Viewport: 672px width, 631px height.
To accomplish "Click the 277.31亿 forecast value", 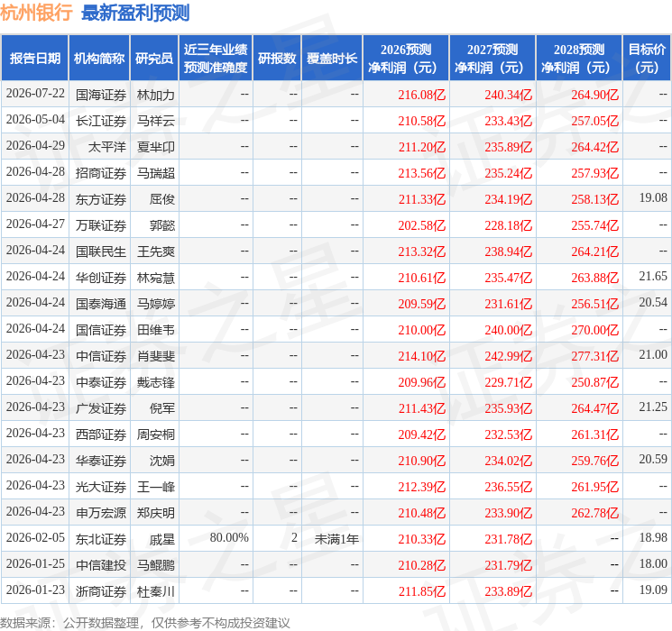I will point(594,356).
